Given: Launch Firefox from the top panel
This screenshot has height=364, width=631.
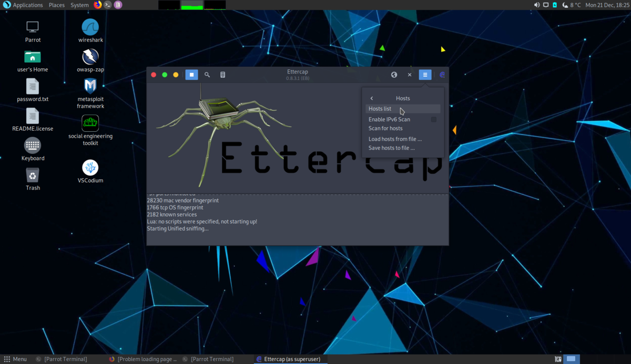Looking at the screenshot, I should [x=98, y=5].
